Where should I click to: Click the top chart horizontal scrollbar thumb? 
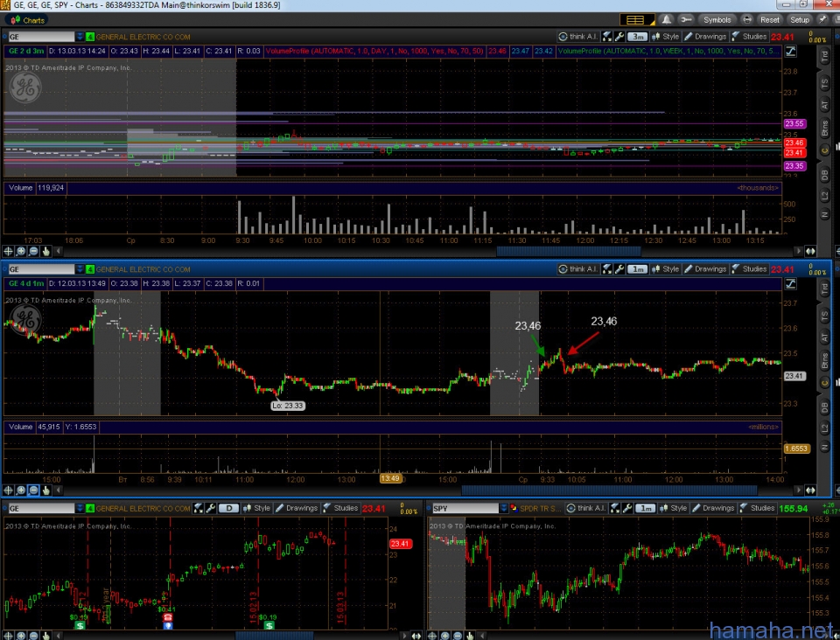pyautogui.click(x=569, y=251)
